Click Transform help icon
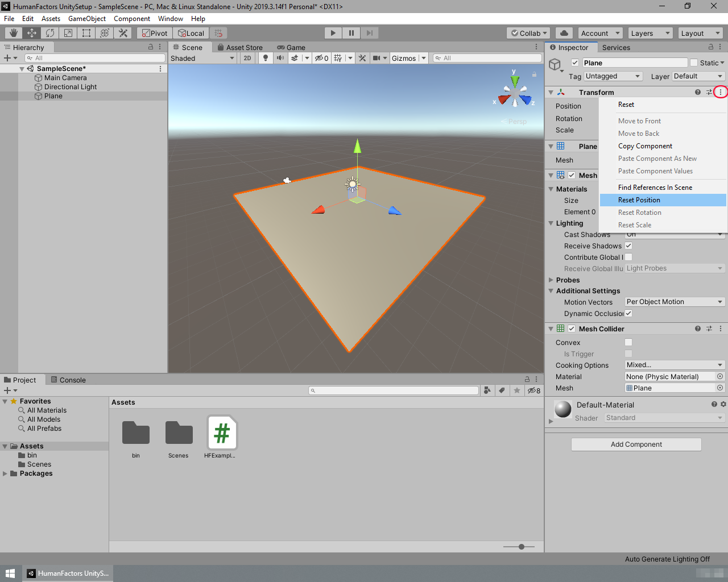The width and height of the screenshot is (728, 582). (x=698, y=92)
